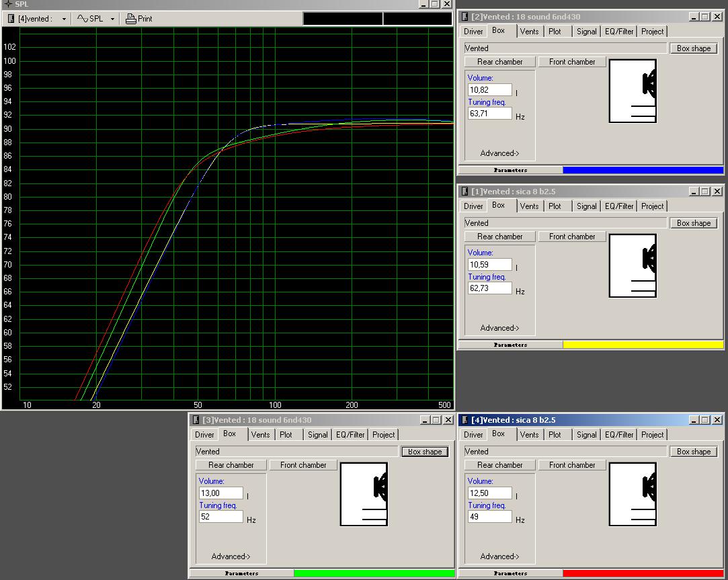This screenshot has width=728, height=580.
Task: Click title icon of [4]Vented sica window
Action: point(464,420)
